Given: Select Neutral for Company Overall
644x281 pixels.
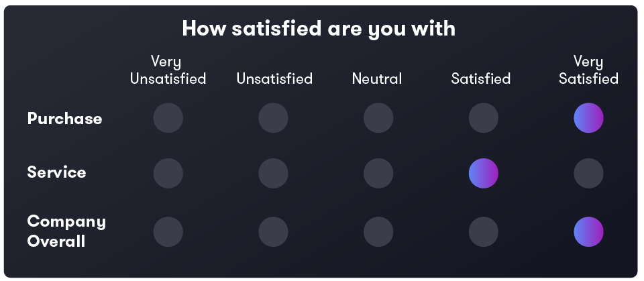Looking at the screenshot, I should pos(378,231).
